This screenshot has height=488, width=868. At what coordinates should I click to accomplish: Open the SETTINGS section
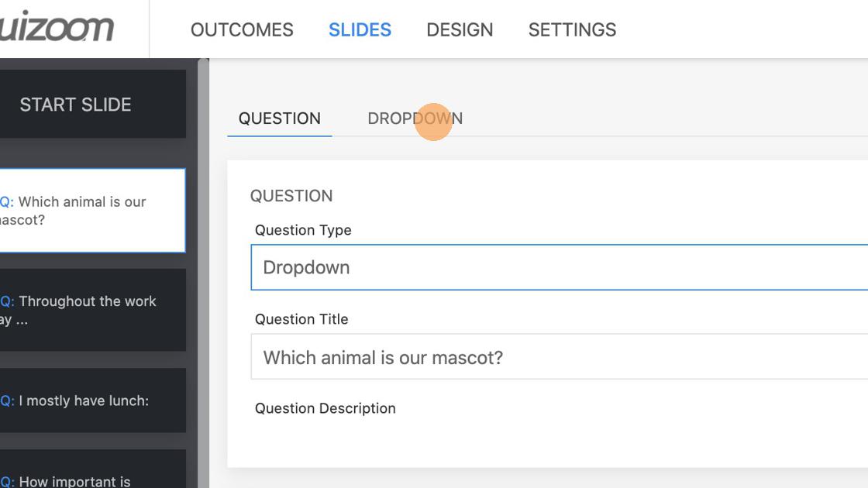[572, 30]
